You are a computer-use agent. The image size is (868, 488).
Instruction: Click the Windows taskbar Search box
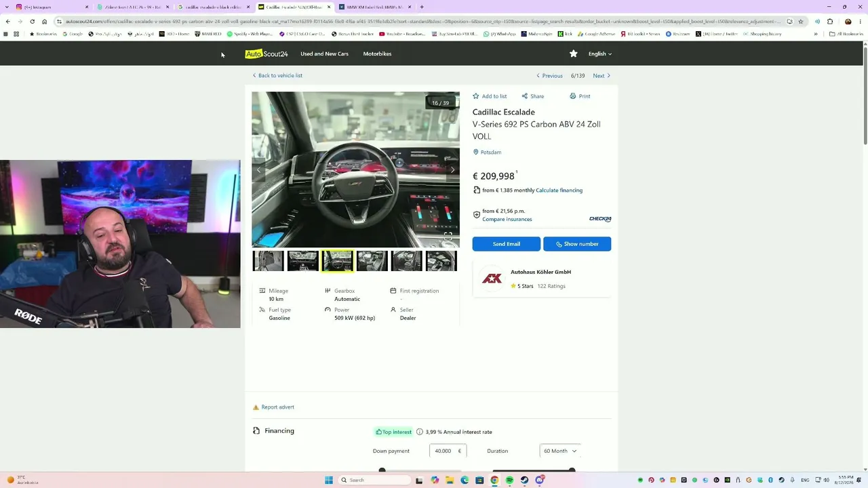click(374, 480)
